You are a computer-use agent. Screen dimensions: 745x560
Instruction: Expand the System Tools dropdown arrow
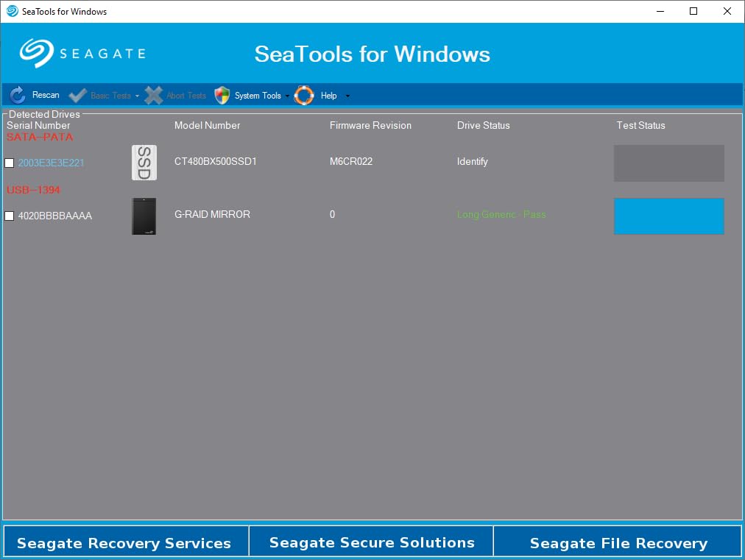(287, 96)
